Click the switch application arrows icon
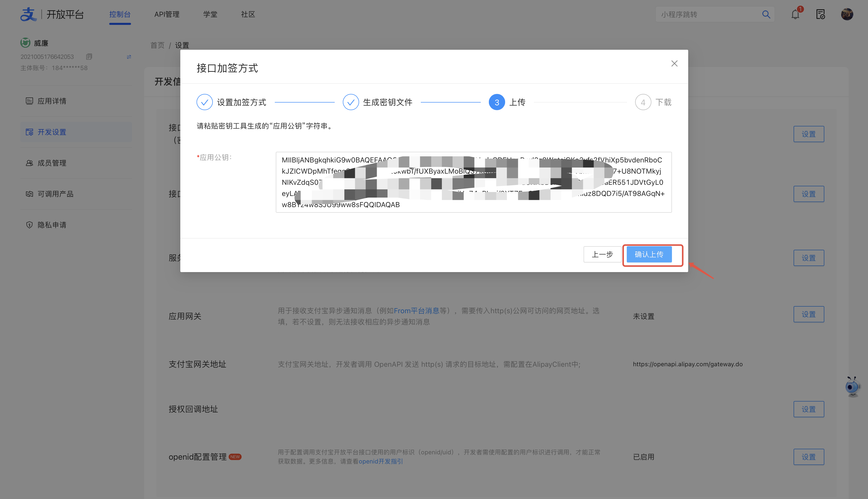The image size is (868, 499). click(x=129, y=57)
